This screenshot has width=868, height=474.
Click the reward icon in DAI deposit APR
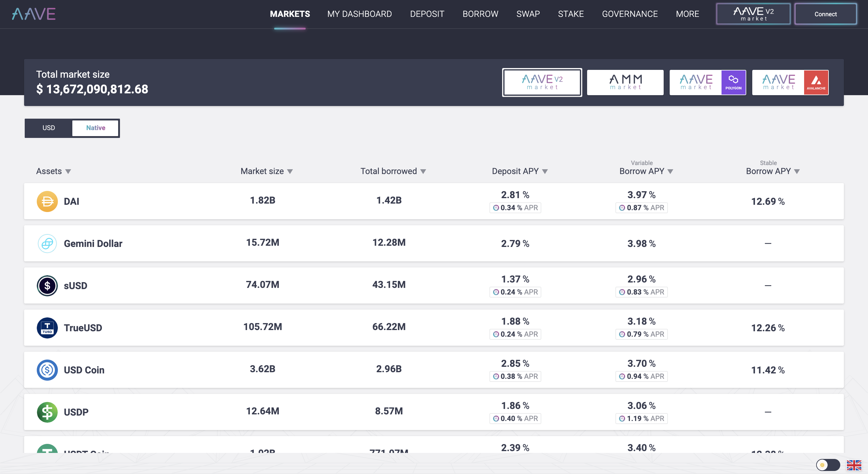496,208
